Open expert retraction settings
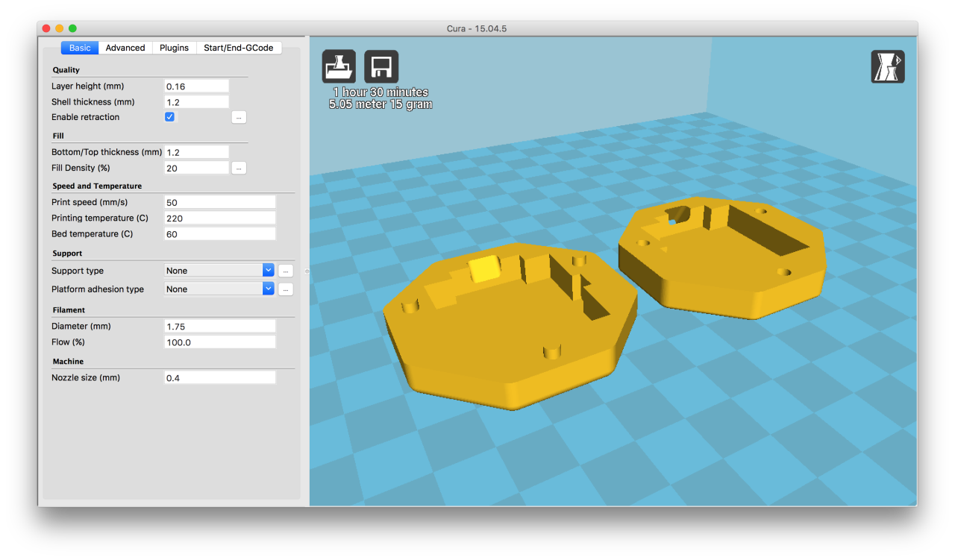The image size is (955, 560). coord(239,117)
